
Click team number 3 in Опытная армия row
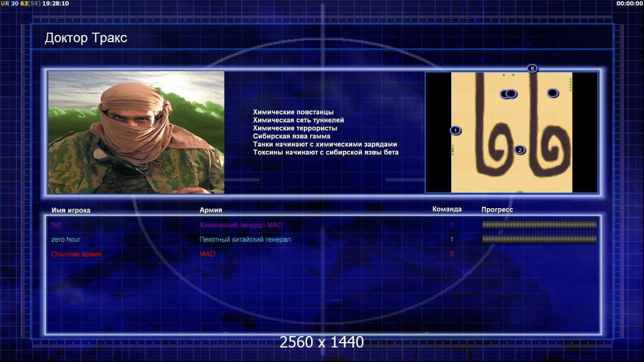(452, 254)
